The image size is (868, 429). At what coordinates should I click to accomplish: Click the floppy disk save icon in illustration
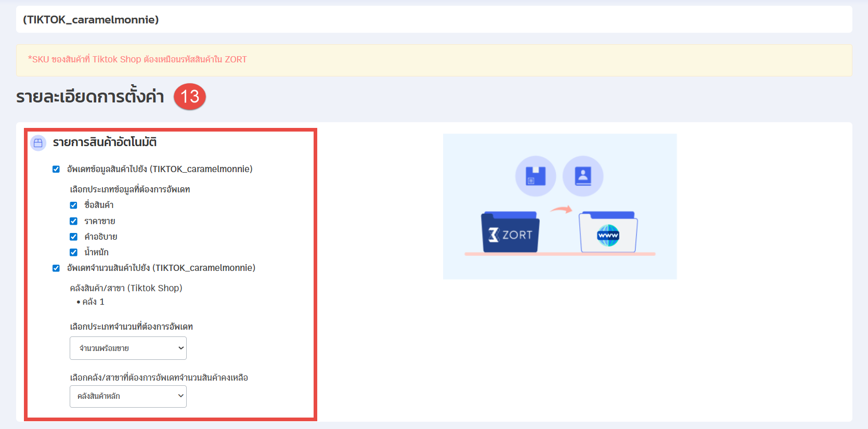[x=535, y=176]
